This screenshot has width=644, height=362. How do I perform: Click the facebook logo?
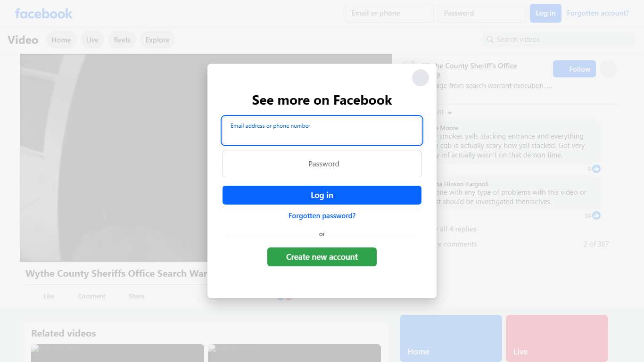(x=43, y=13)
